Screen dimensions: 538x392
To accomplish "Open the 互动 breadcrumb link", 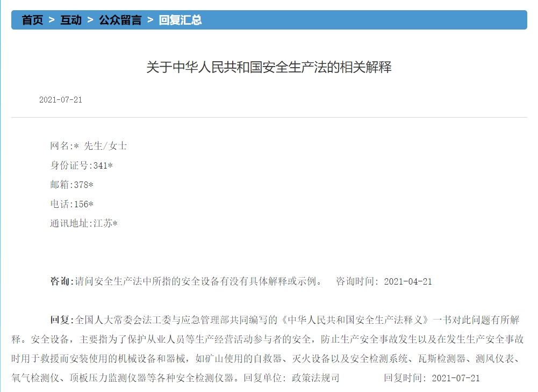I will coord(71,20).
